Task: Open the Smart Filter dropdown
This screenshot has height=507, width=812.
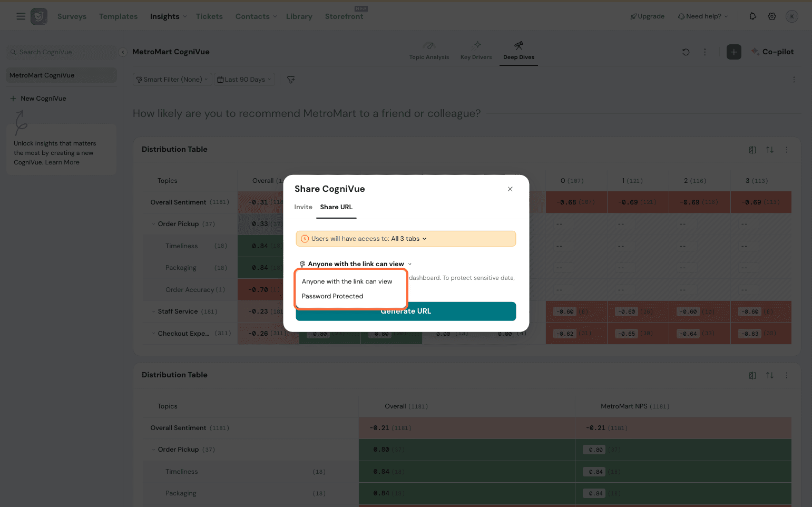Action: pos(172,80)
